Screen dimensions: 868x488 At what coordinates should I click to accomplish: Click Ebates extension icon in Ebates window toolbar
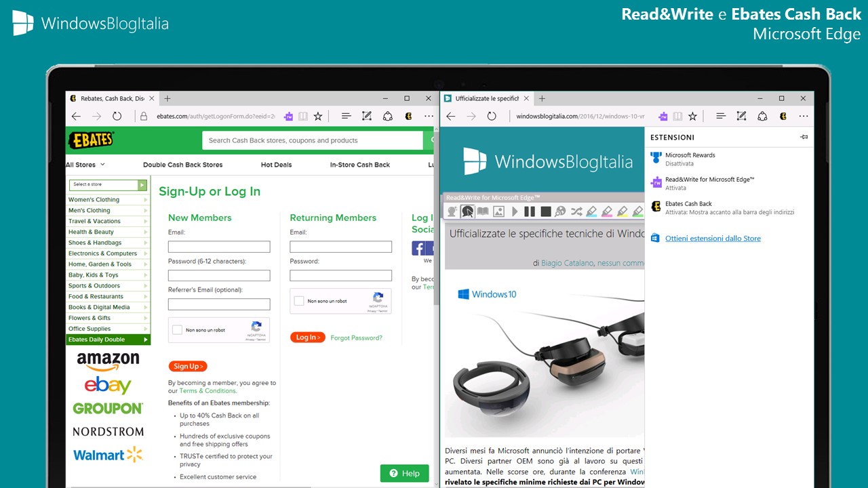408,116
